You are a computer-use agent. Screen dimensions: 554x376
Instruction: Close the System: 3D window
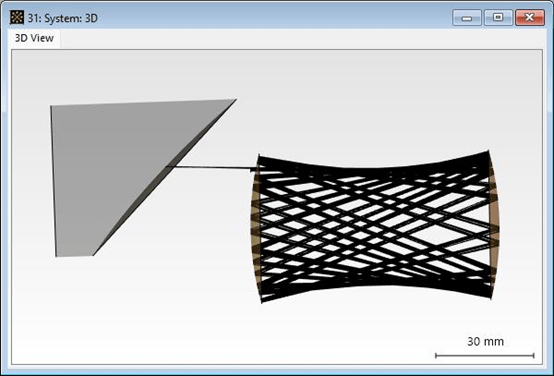click(530, 18)
